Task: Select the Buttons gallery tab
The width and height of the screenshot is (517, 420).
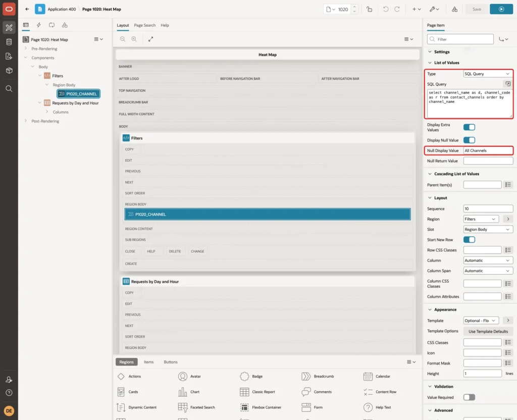Action: [171, 362]
